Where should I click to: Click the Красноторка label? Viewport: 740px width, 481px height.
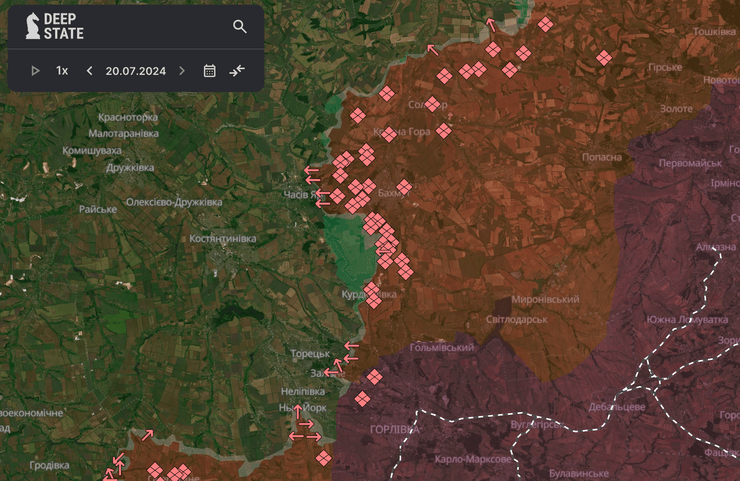point(128,117)
